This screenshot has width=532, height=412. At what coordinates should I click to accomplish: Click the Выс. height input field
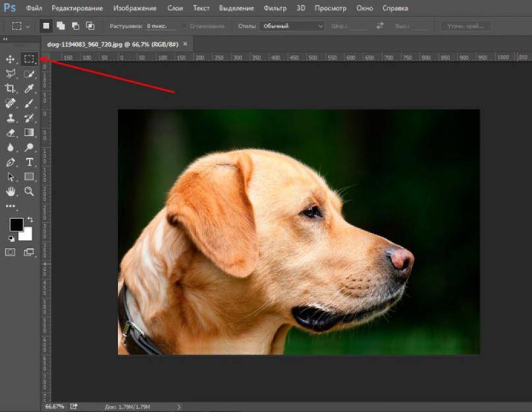[x=421, y=26]
